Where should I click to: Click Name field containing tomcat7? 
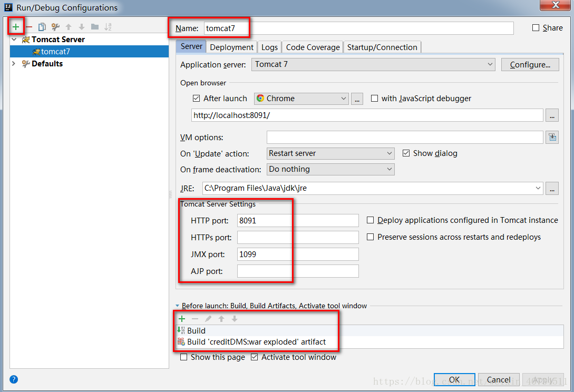coord(358,28)
